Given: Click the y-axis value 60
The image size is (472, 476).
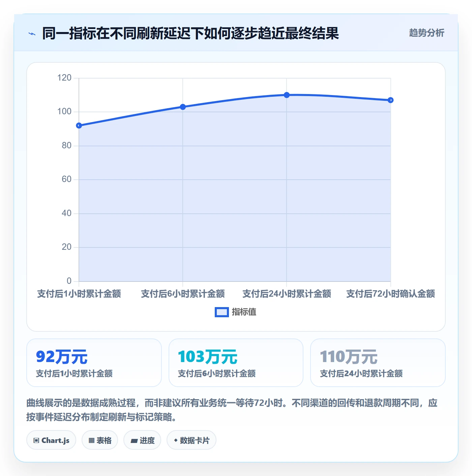Looking at the screenshot, I should [x=66, y=179].
